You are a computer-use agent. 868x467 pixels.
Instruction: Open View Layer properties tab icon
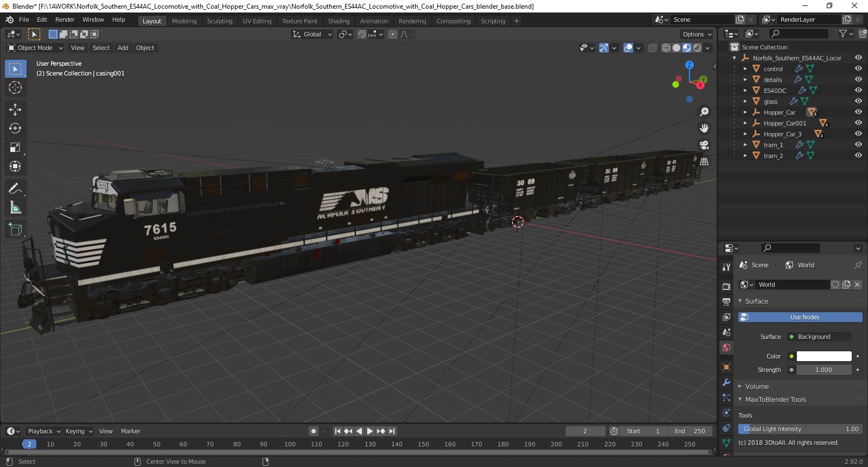click(x=726, y=317)
